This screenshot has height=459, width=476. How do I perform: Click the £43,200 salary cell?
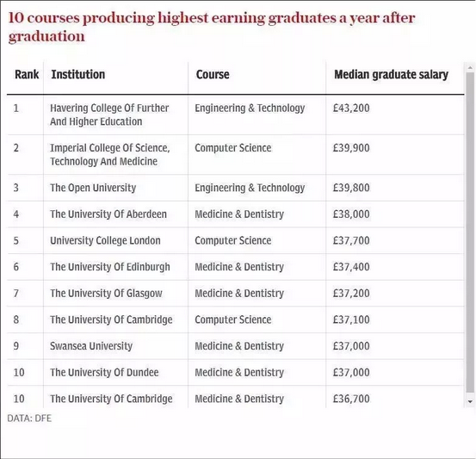351,109
